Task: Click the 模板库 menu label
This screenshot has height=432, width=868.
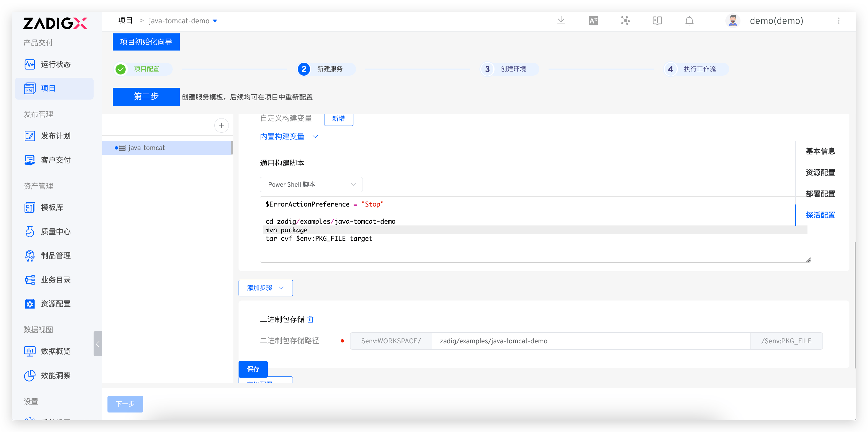Action: pyautogui.click(x=52, y=207)
